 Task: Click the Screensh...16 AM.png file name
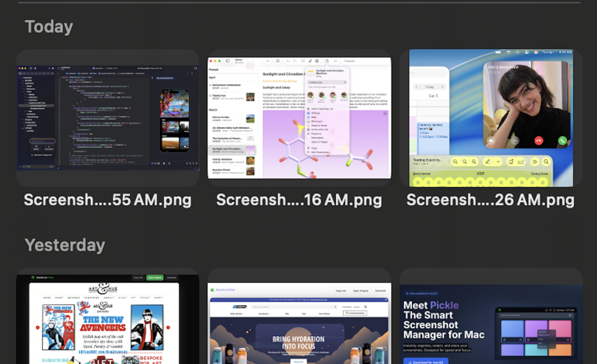click(299, 200)
